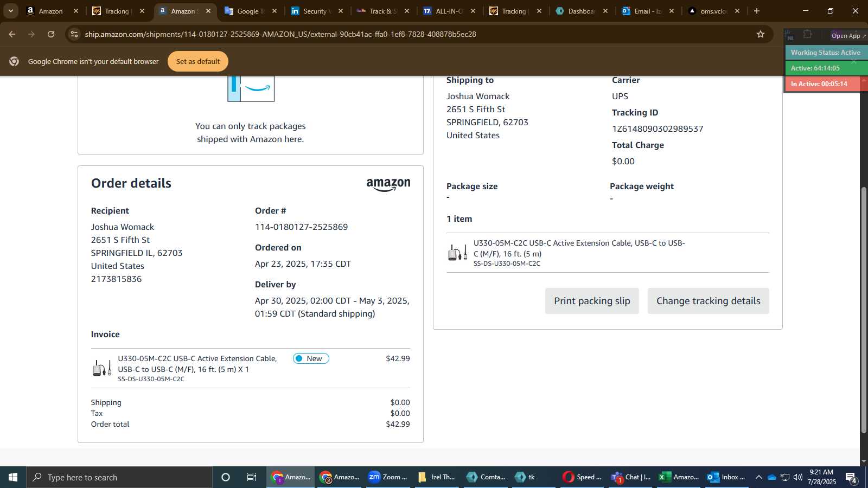Screen dimensions: 868x488
Task: Open the Izel Th... folder on taskbar
Action: [x=437, y=477]
